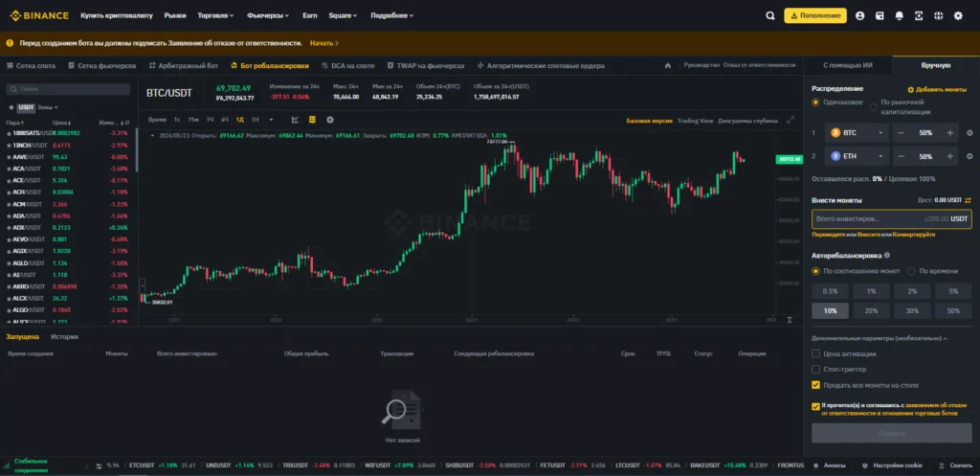Click the yellow Пополнение button
Screen dimensions: 980x476
coord(814,16)
